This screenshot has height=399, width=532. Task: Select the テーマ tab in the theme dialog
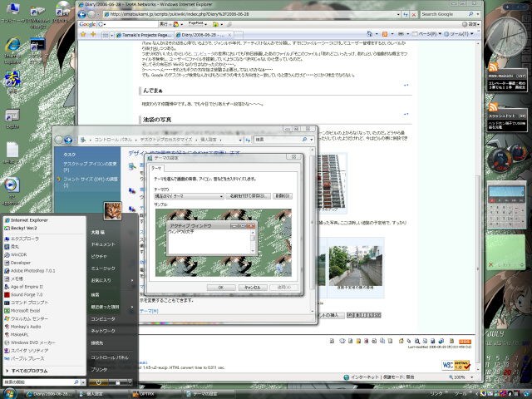point(158,168)
